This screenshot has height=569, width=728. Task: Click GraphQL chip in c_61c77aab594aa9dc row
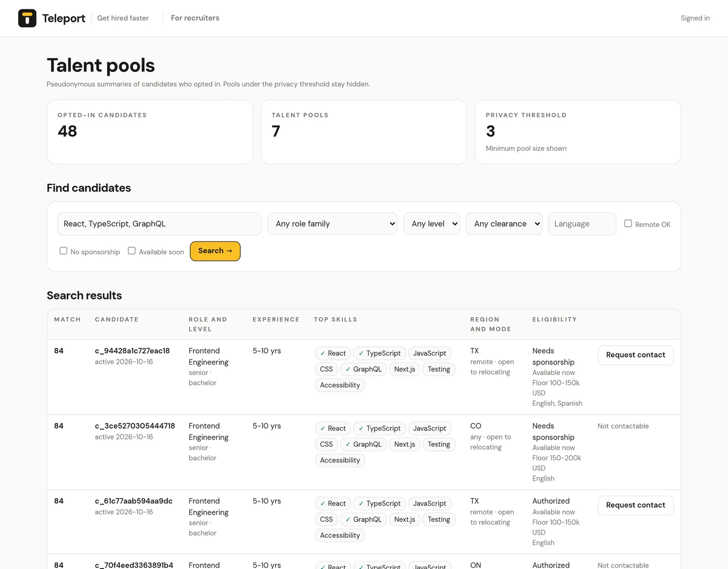[363, 520]
